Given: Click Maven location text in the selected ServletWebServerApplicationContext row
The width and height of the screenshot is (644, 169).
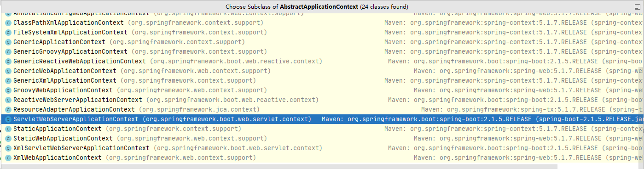Looking at the screenshot, I should [x=482, y=119].
